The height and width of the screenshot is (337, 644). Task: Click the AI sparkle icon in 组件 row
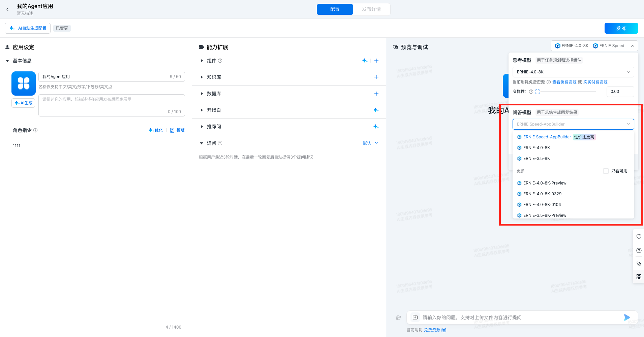tap(365, 61)
